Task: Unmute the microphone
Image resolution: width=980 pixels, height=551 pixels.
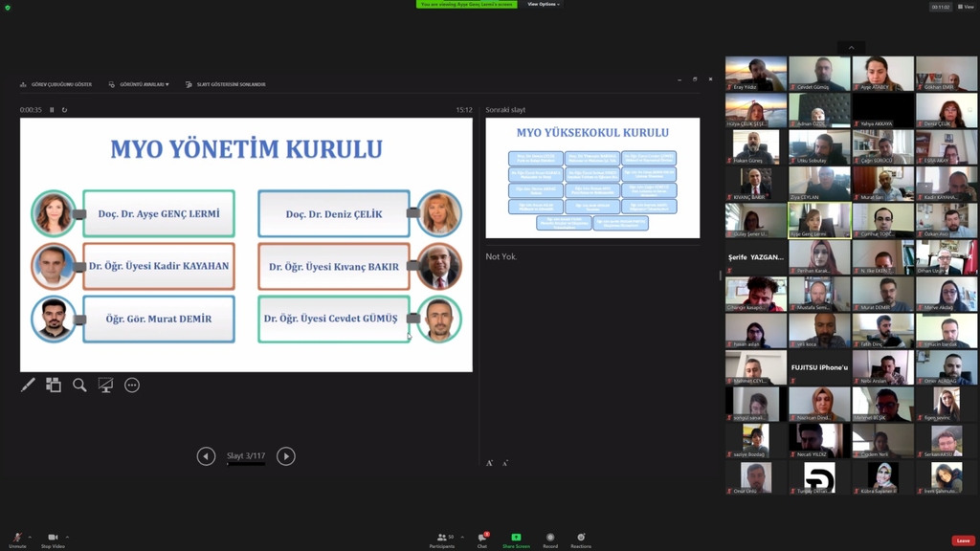Action: click(17, 539)
